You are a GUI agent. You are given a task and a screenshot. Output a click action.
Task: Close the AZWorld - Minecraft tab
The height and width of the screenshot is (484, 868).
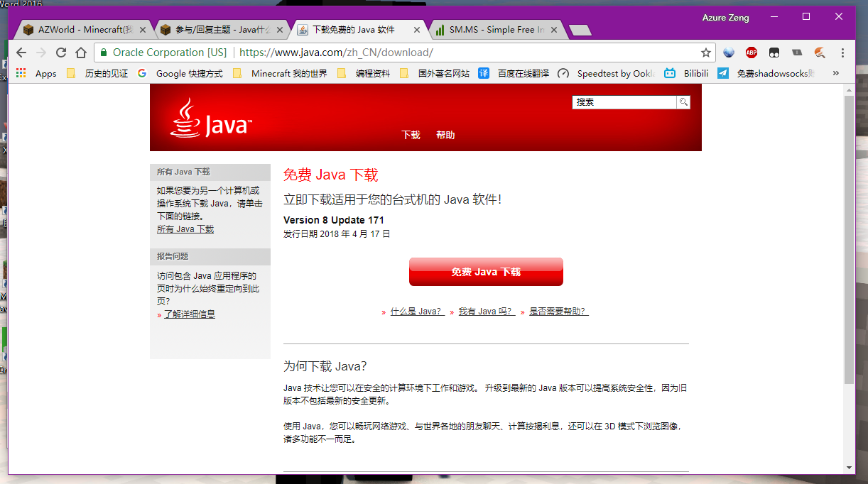(142, 30)
